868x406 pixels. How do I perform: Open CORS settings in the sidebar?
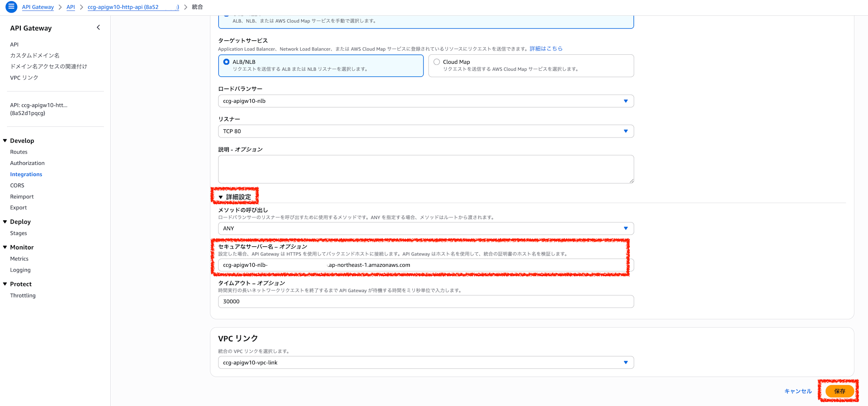tap(17, 186)
